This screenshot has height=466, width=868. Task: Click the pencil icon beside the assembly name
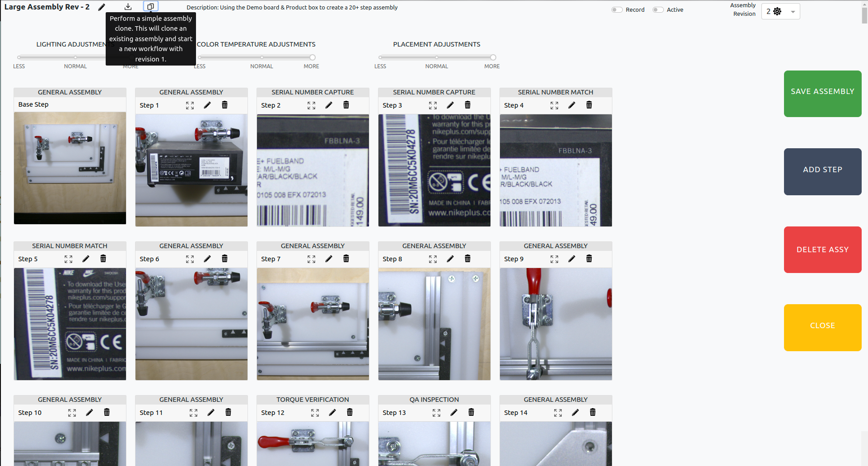pyautogui.click(x=102, y=7)
